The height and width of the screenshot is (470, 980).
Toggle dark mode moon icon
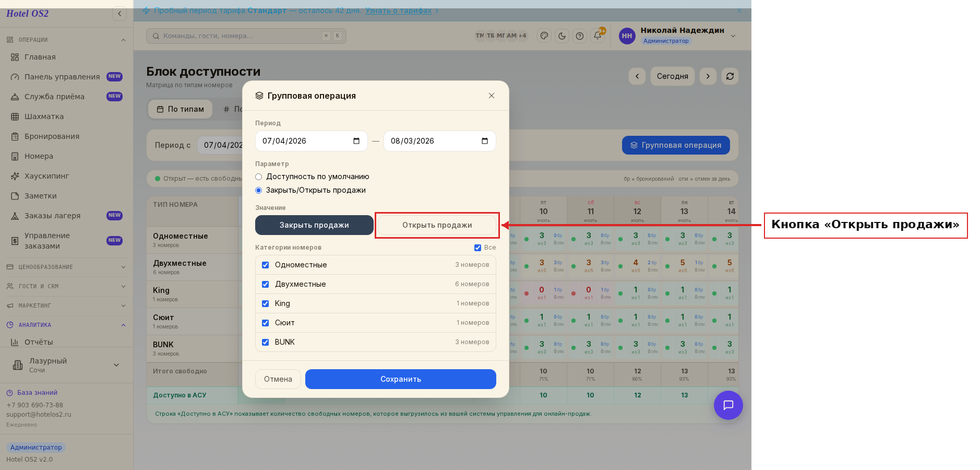562,36
